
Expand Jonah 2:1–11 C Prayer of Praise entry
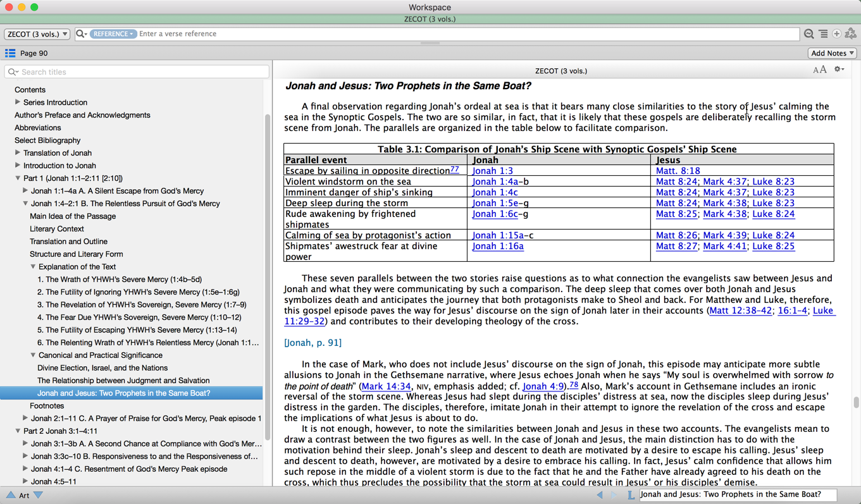coord(25,418)
